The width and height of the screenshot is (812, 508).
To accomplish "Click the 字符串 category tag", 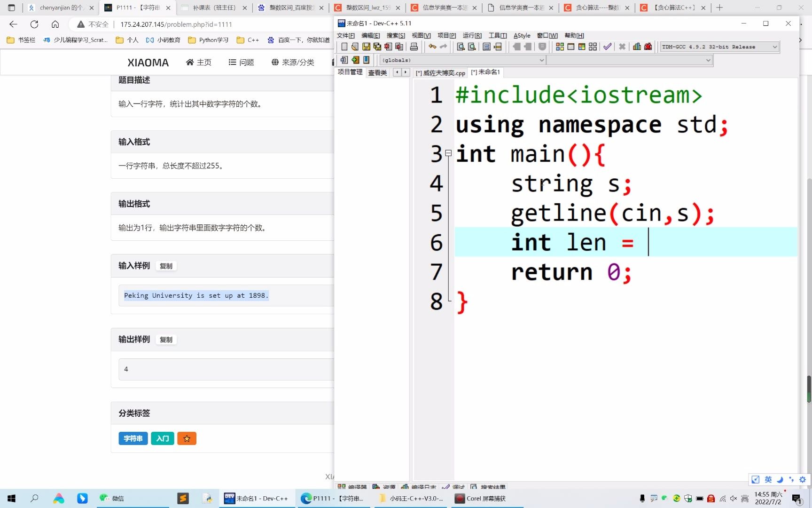I will tap(133, 438).
